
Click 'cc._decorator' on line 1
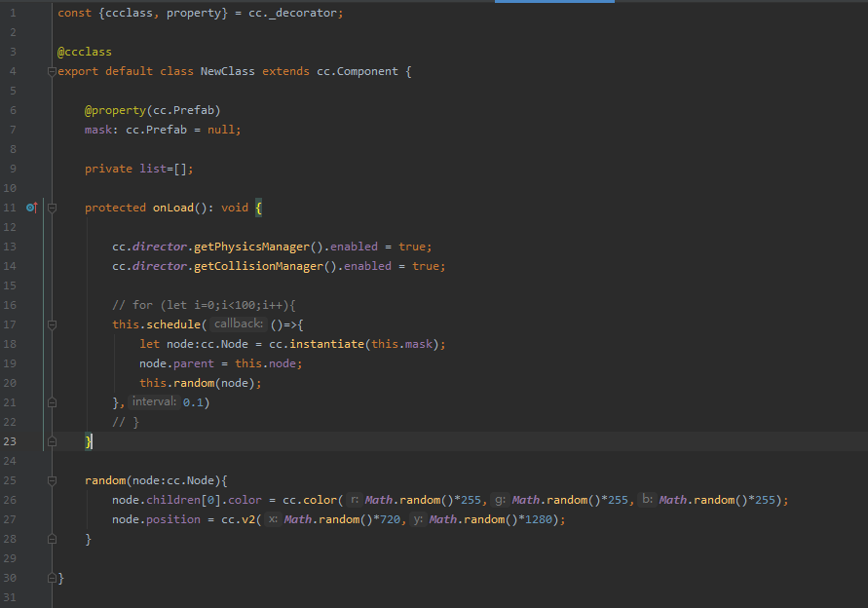point(292,13)
